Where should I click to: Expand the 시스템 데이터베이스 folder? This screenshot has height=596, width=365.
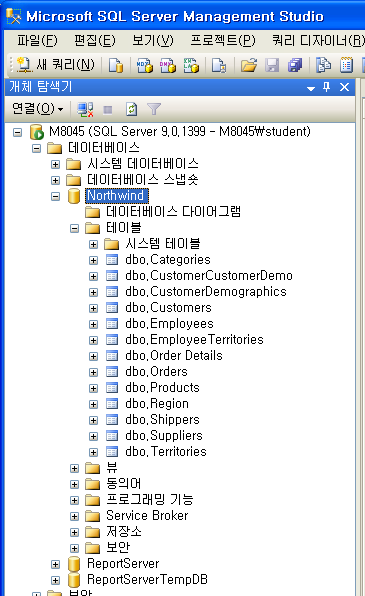[x=56, y=164]
